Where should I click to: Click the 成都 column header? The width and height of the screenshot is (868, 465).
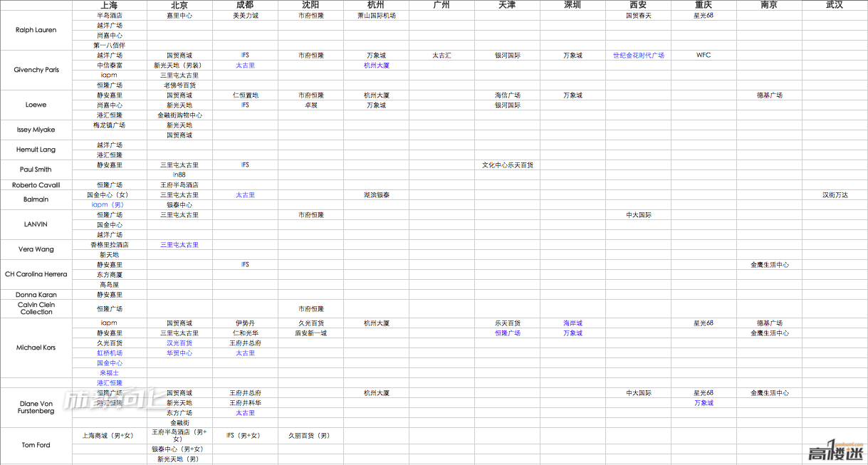244,5
